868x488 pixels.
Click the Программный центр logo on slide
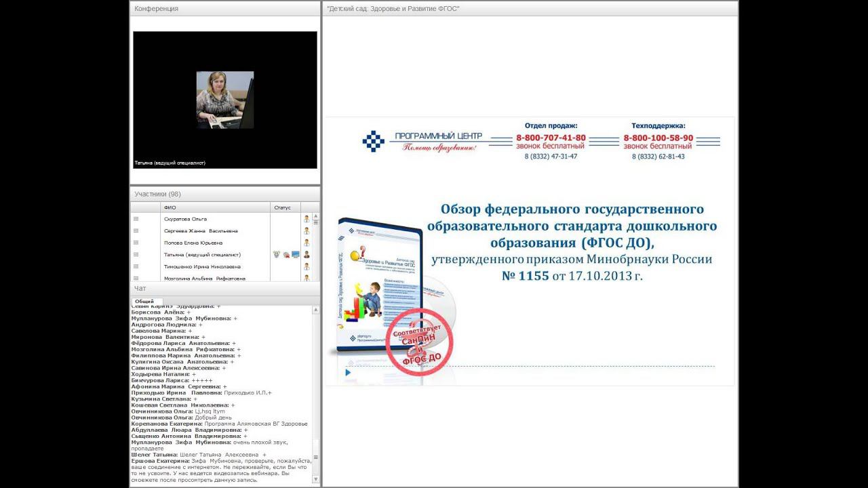[x=422, y=140]
